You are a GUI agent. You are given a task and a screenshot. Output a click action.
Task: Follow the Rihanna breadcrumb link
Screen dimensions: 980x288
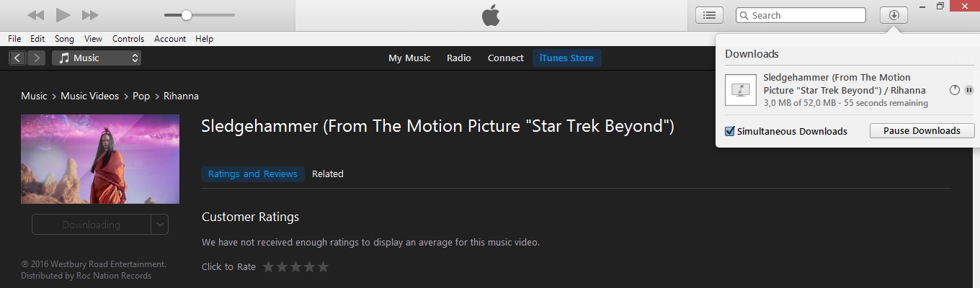click(181, 96)
